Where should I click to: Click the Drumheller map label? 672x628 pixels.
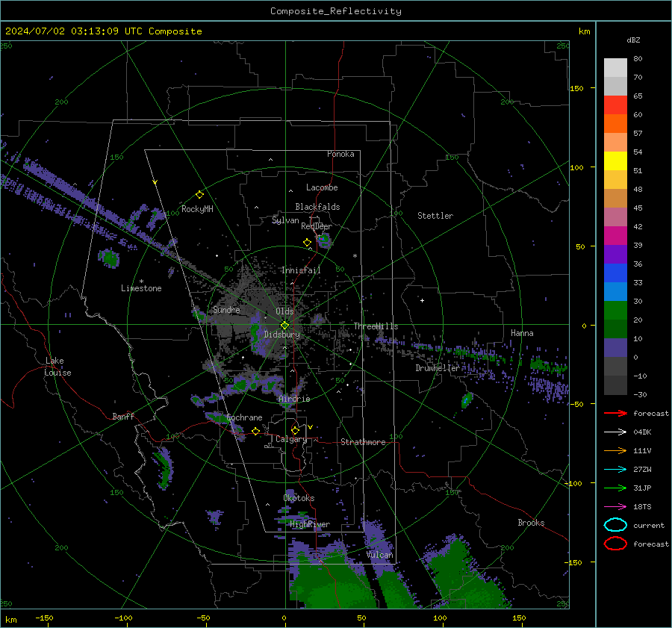tap(438, 368)
